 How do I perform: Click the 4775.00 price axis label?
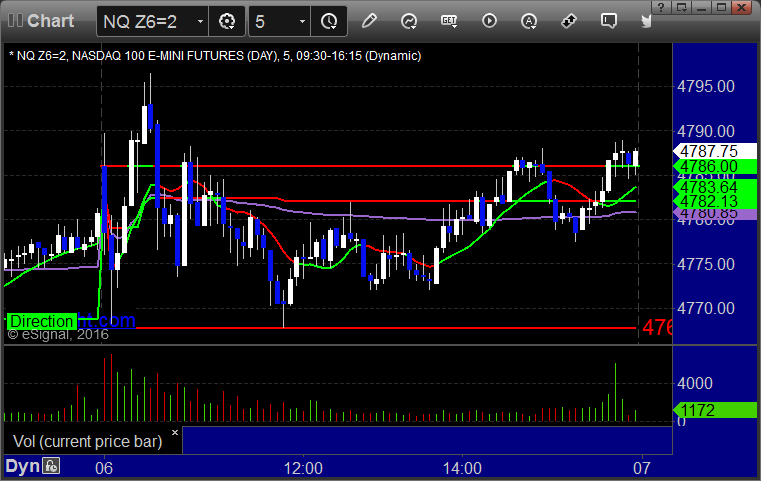pyautogui.click(x=706, y=264)
